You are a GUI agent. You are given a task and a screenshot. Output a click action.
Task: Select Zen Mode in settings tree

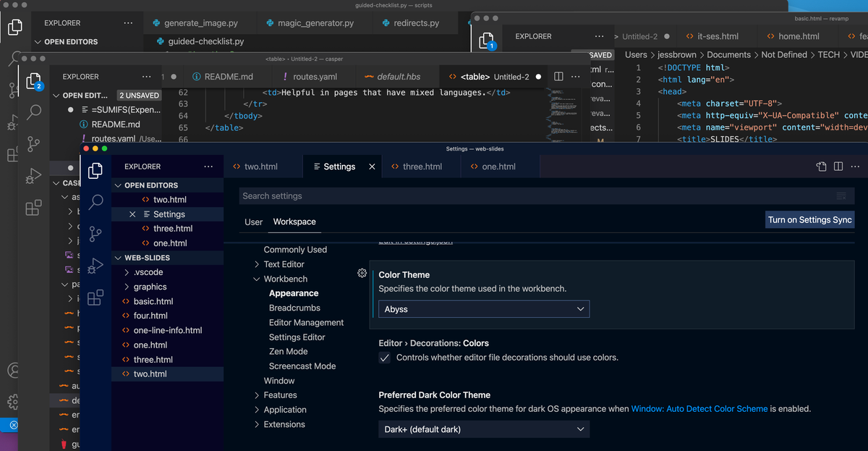288,352
